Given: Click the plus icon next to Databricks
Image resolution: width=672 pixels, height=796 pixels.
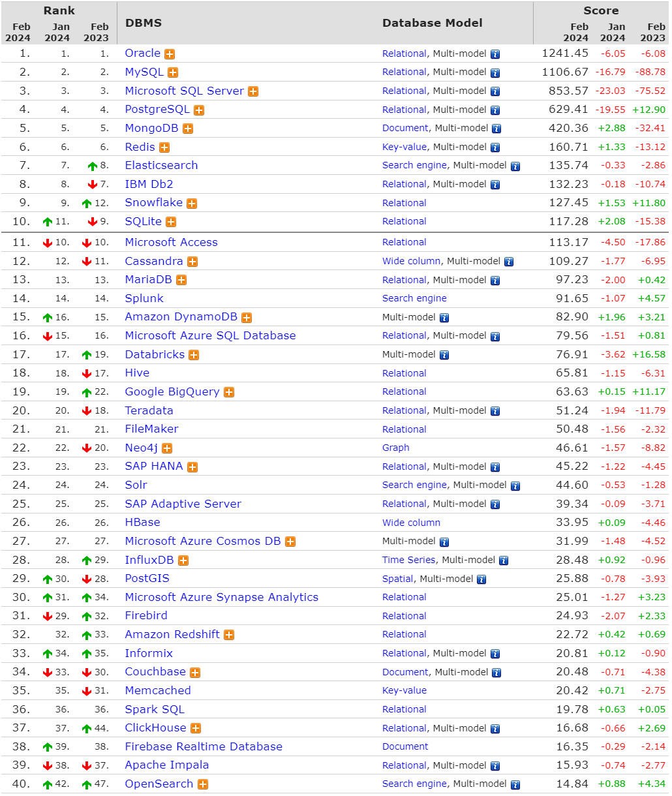Looking at the screenshot, I should point(194,355).
